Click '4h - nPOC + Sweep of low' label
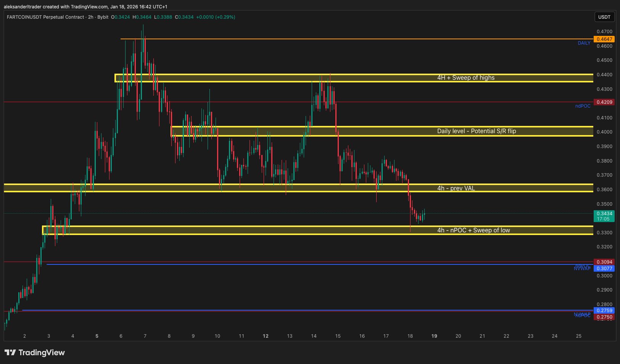Viewport: 620px width, 364px height. click(x=473, y=230)
